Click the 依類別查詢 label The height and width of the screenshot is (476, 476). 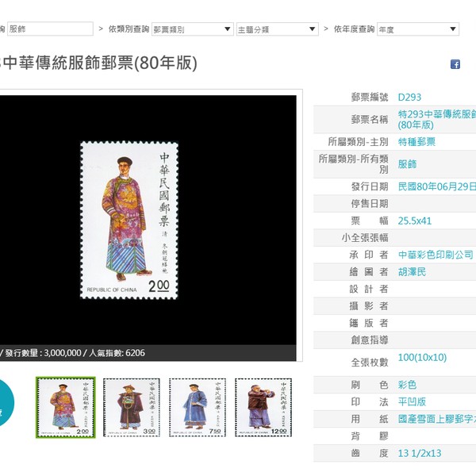(129, 29)
